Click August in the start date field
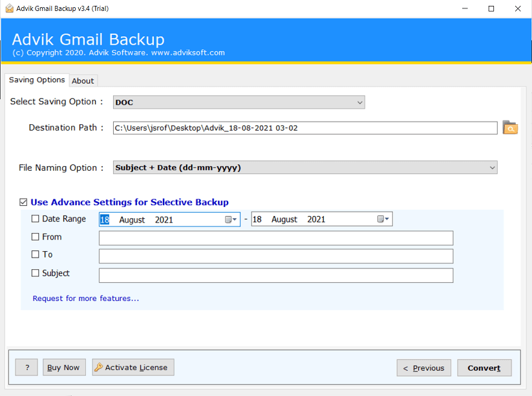Image resolution: width=532 pixels, height=396 pixels. coord(132,220)
